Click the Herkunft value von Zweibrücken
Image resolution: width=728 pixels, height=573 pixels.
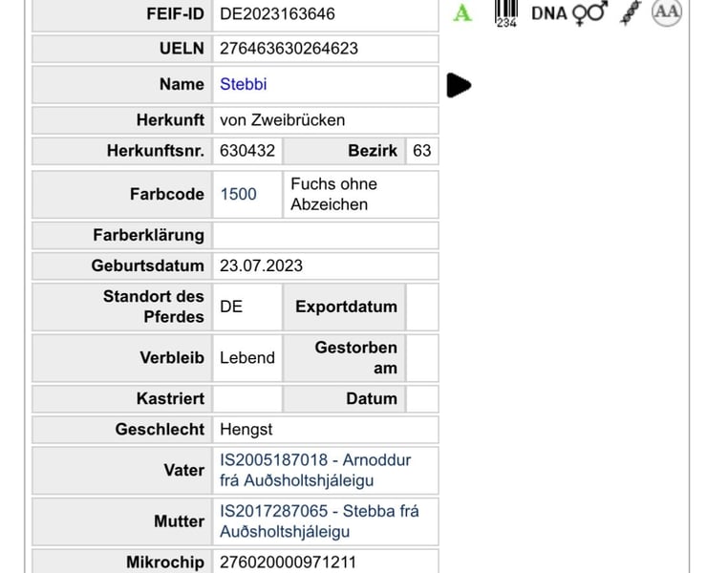(282, 120)
